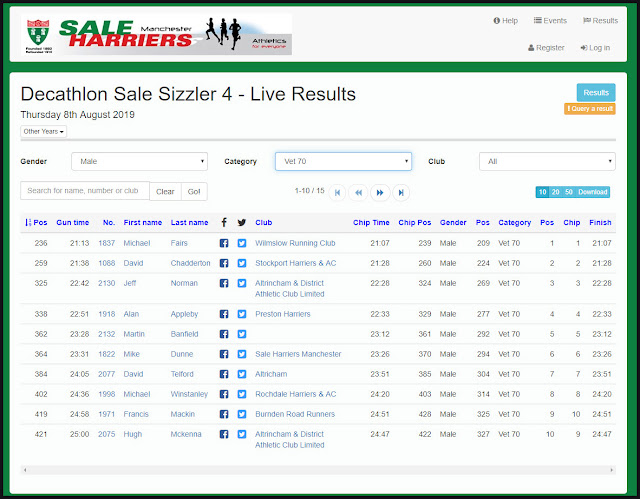Open the Events menu item

[x=550, y=20]
